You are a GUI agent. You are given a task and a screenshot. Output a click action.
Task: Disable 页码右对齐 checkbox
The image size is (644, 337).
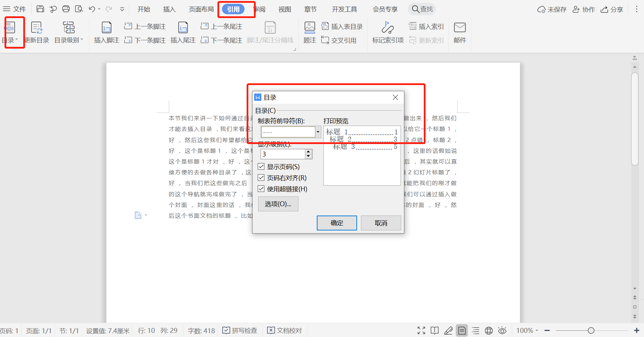(261, 178)
